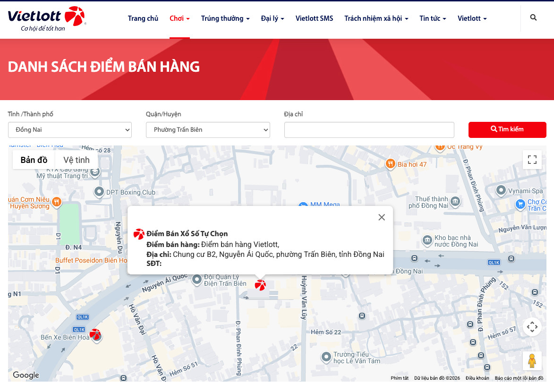Image resolution: width=554 pixels, height=392 pixels.
Task: Expand the Vietlott nav menu
Action: pos(472,18)
